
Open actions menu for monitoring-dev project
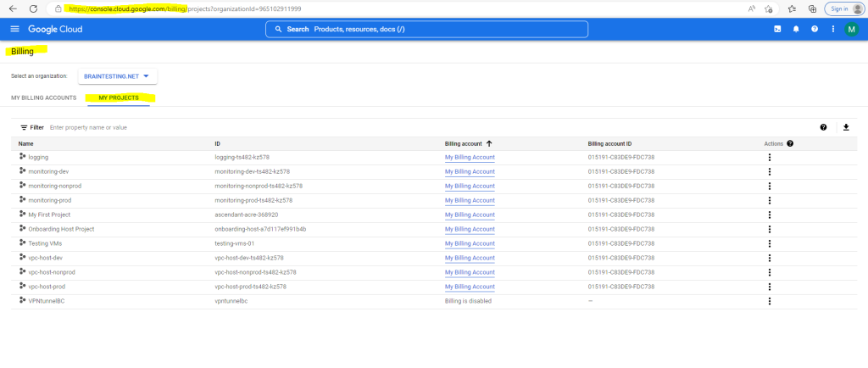pyautogui.click(x=770, y=171)
